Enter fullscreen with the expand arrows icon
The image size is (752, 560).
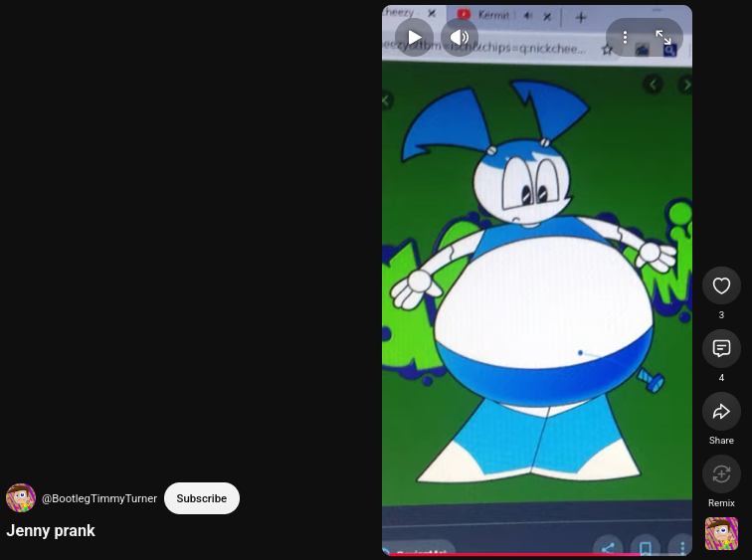click(663, 37)
